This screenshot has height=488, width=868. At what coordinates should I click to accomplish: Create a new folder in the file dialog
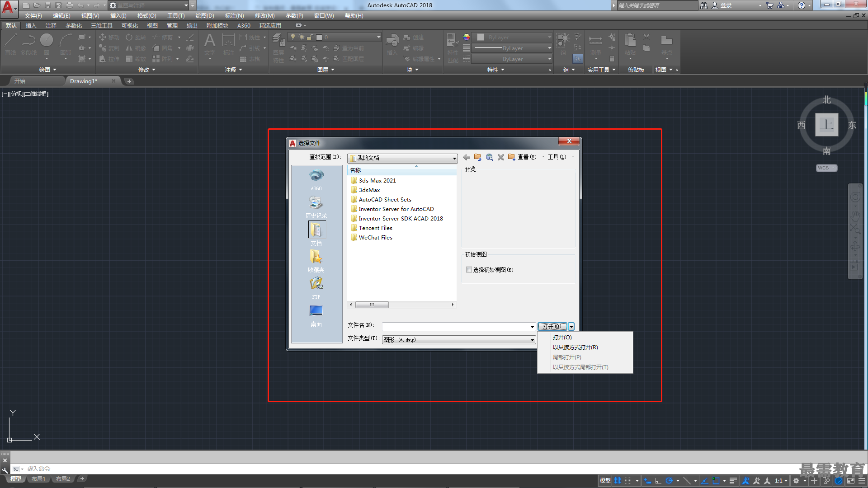(x=511, y=157)
